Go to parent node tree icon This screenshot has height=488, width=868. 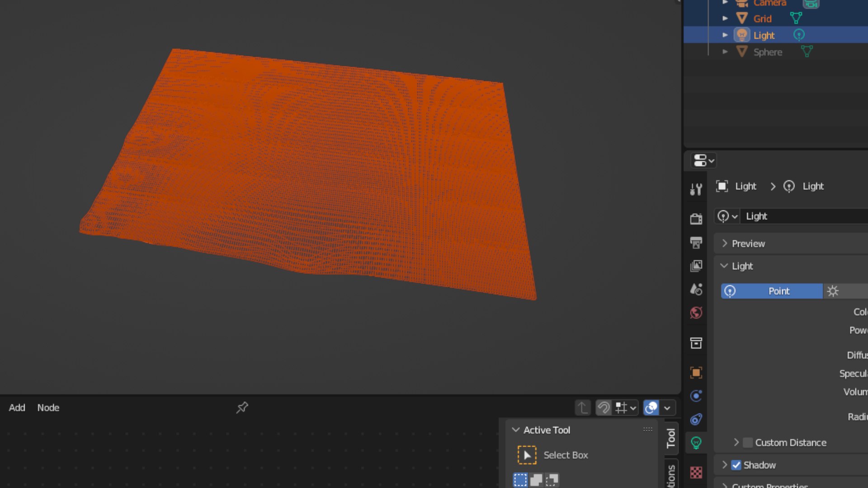coord(583,408)
